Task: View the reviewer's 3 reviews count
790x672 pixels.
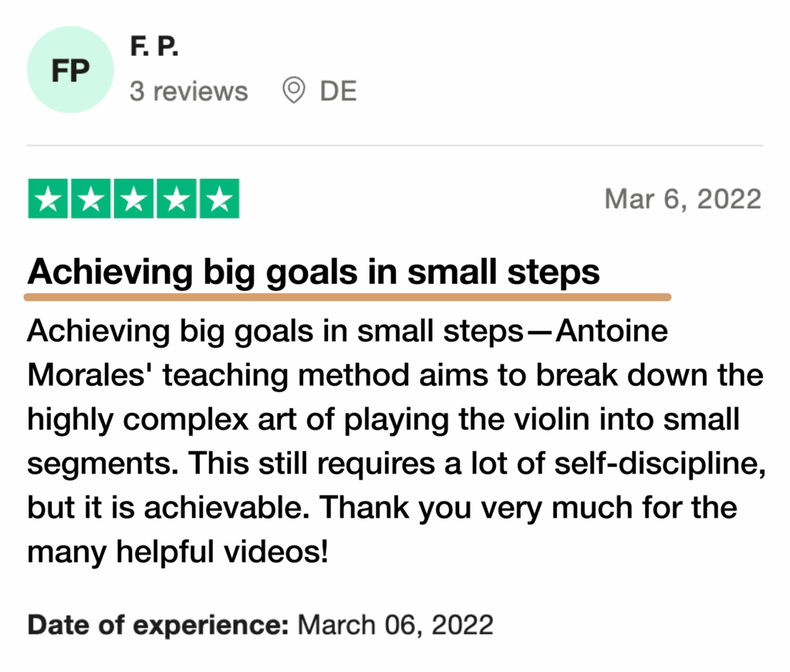Action: coord(188,92)
